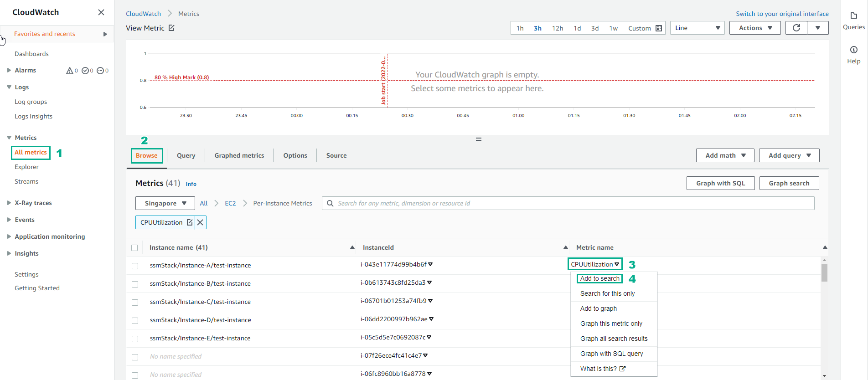Choose Add to graph menu item

click(599, 308)
